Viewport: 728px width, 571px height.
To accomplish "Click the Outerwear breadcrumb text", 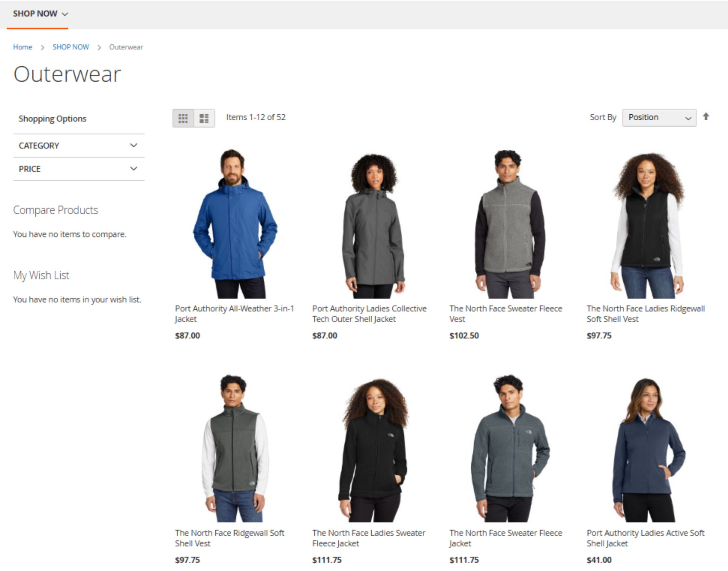I will click(126, 47).
